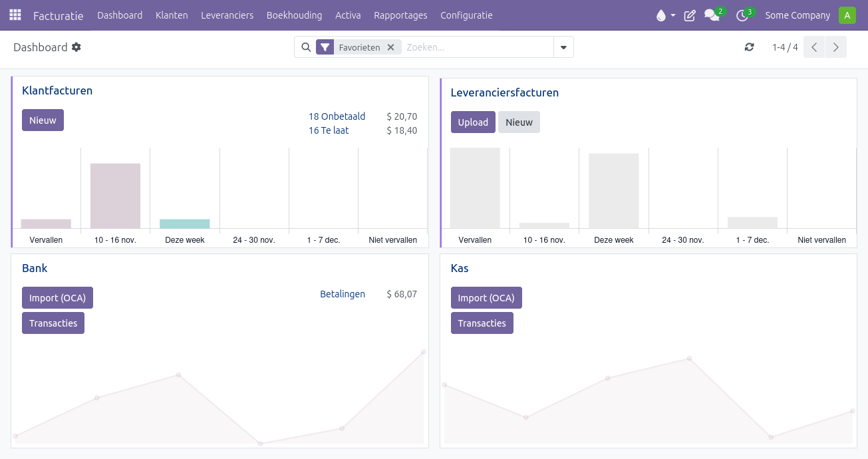Screen dimensions: 868x459
Task: Open the Rapportages menu
Action: [400, 15]
